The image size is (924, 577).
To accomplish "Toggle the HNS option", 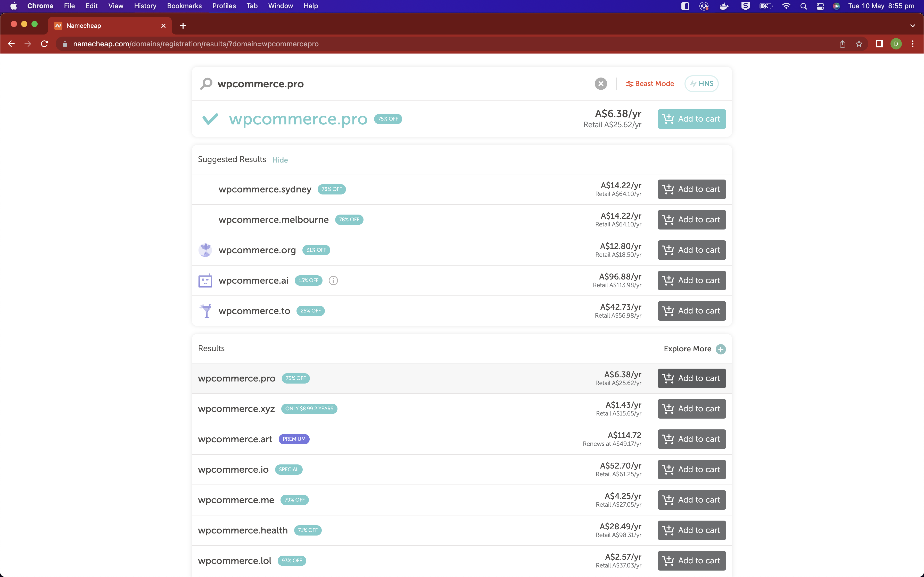I will coord(702,83).
